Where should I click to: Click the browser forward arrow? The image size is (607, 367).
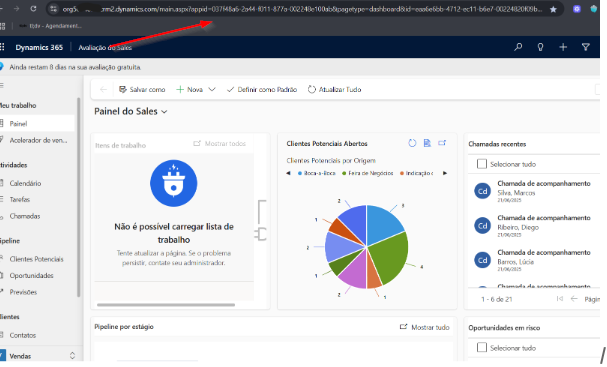16,9
